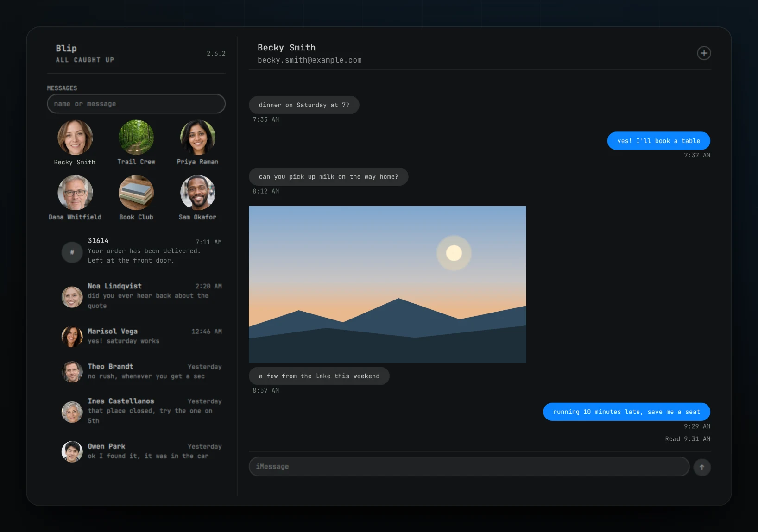Click the becky.smith@example.com address
The width and height of the screenshot is (758, 532).
310,60
